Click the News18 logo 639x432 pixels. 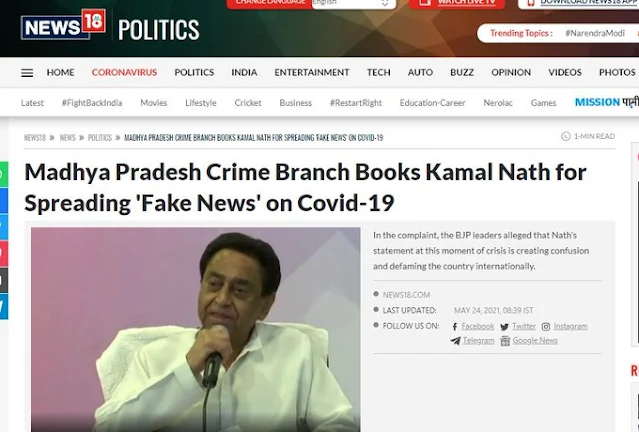click(x=63, y=24)
